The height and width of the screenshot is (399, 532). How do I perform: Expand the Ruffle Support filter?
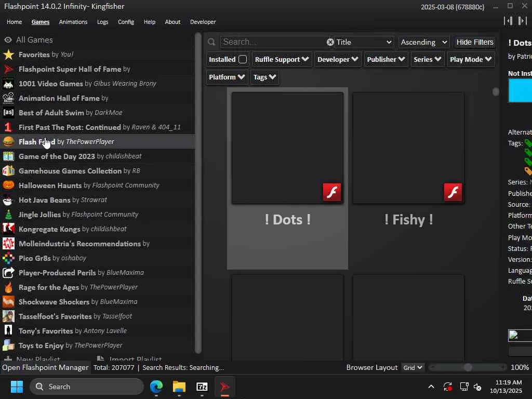pyautogui.click(x=282, y=59)
